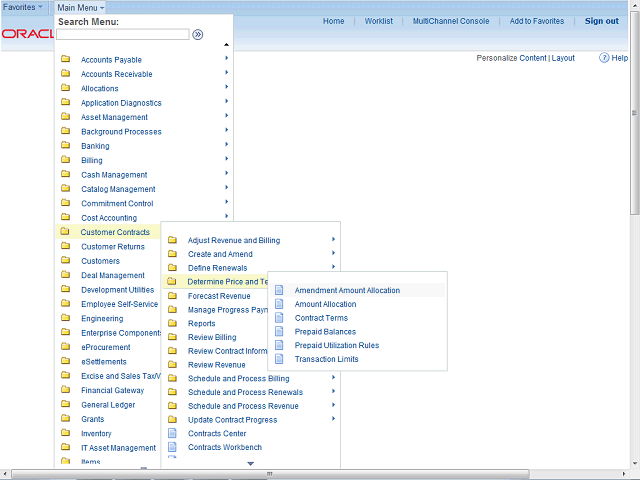Click the Contract Terms page icon

pyautogui.click(x=279, y=318)
